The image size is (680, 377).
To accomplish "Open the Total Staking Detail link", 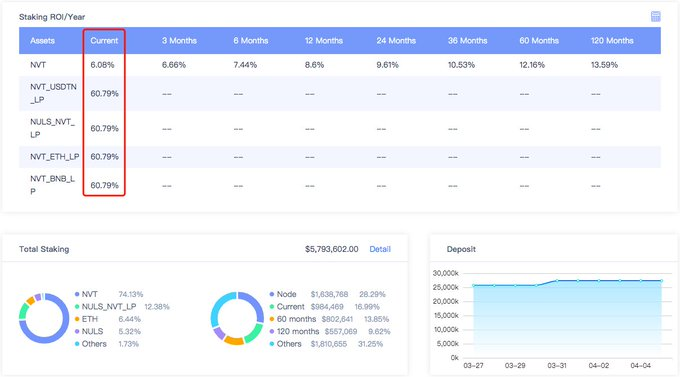I will [x=380, y=249].
